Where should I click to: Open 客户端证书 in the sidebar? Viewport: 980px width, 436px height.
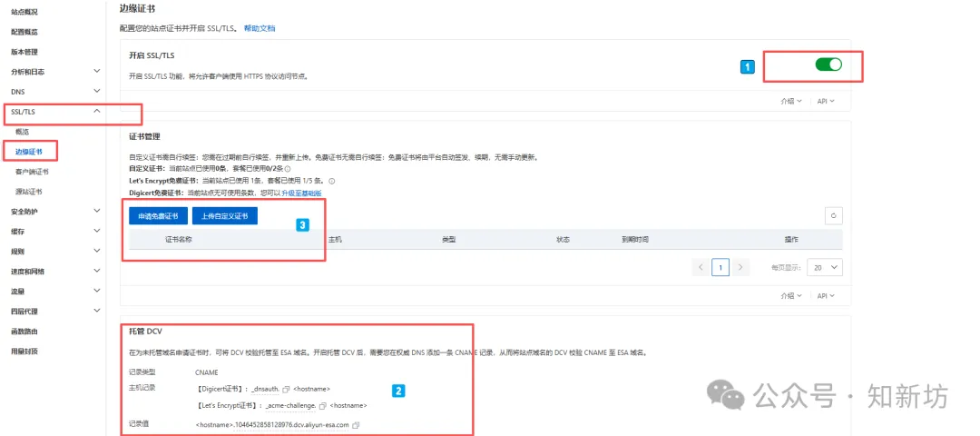[x=32, y=172]
